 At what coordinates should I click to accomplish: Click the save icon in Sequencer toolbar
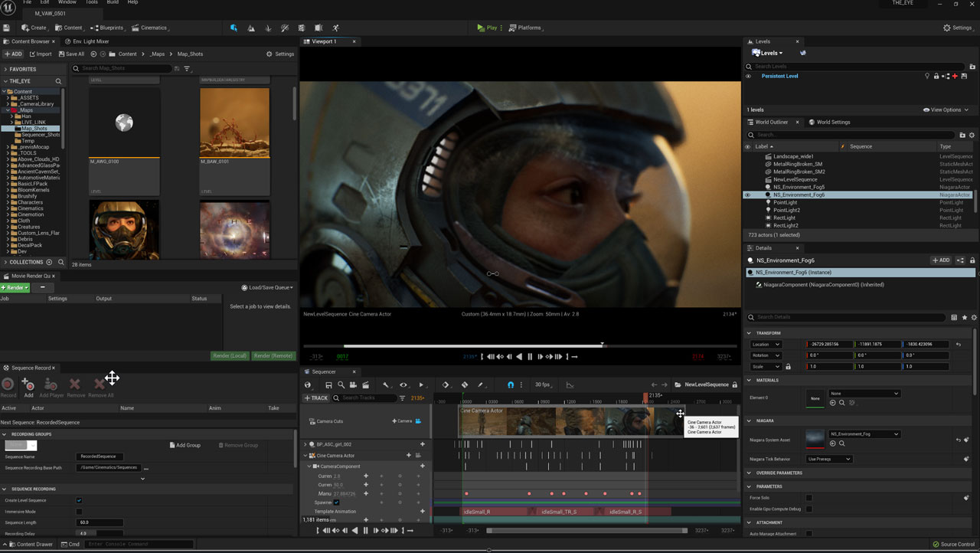[328, 384]
